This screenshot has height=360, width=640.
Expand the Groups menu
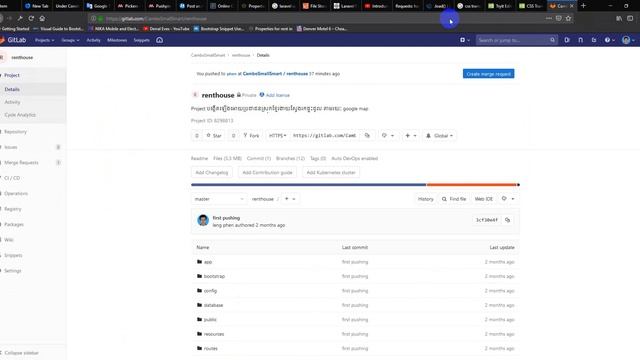point(70,40)
